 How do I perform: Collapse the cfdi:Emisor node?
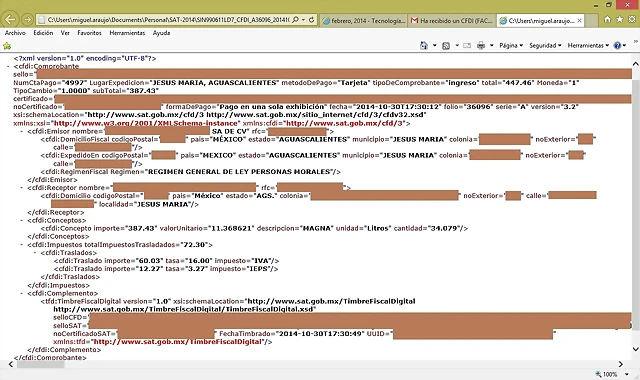coord(22,131)
